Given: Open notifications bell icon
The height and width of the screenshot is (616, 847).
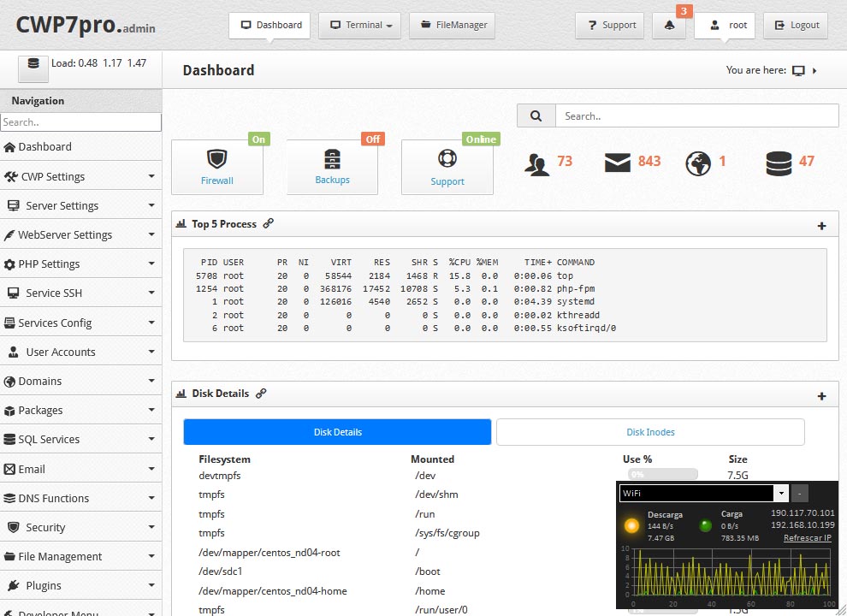Looking at the screenshot, I should [669, 26].
